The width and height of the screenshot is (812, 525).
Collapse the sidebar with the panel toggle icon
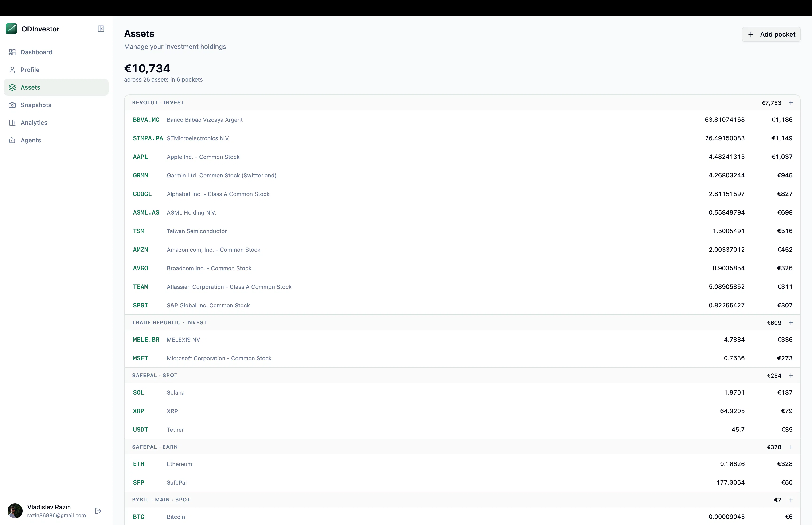[x=101, y=29]
